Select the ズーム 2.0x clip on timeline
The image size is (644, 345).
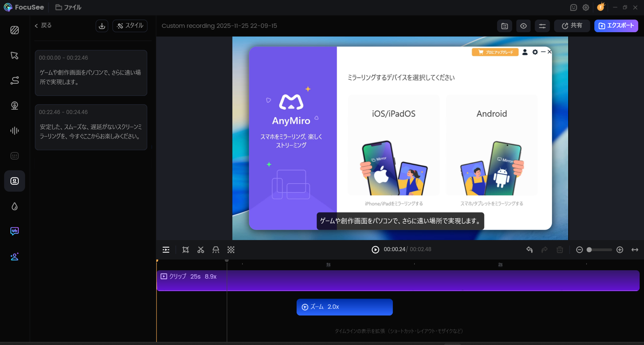(344, 307)
